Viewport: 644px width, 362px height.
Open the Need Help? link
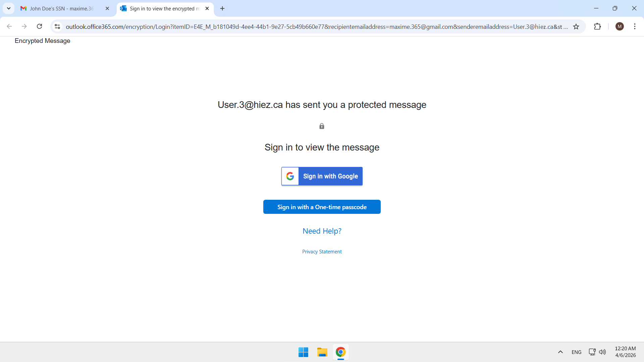click(322, 231)
